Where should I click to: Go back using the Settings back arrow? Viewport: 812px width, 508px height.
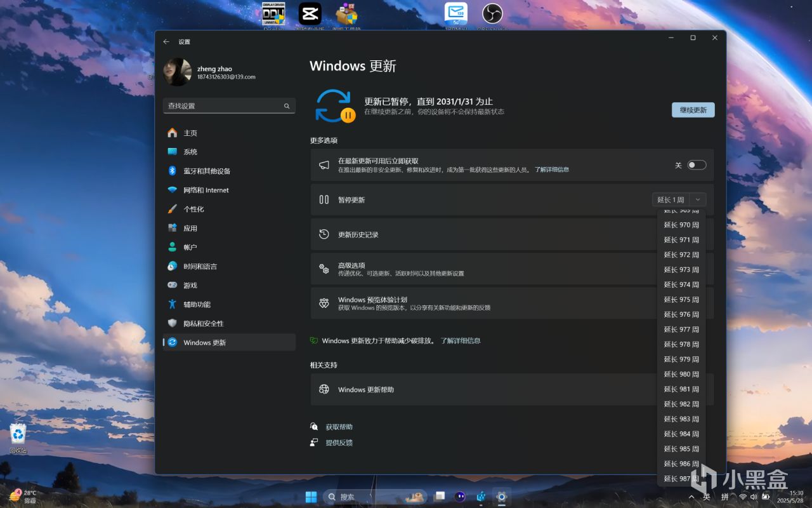coord(166,42)
